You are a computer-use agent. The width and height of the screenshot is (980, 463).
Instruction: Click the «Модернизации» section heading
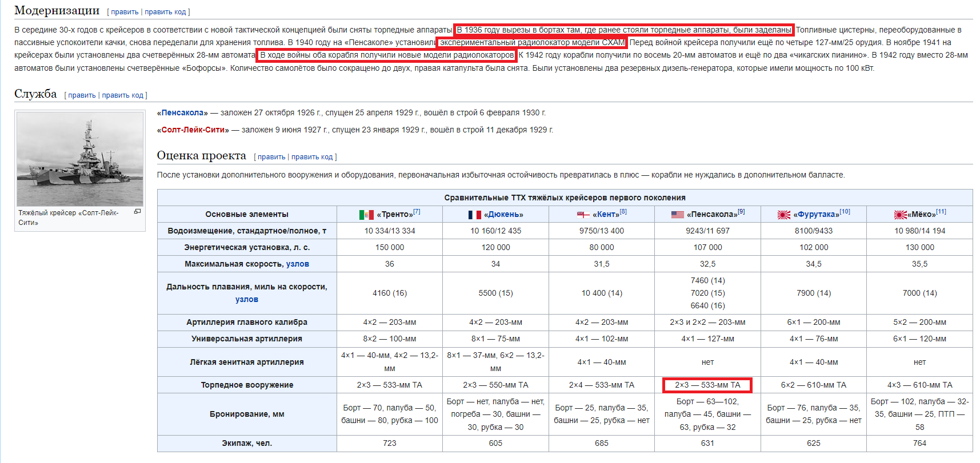pyautogui.click(x=57, y=10)
